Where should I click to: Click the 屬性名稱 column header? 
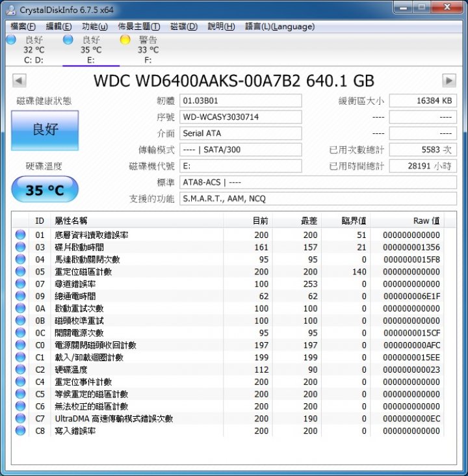pos(137,220)
